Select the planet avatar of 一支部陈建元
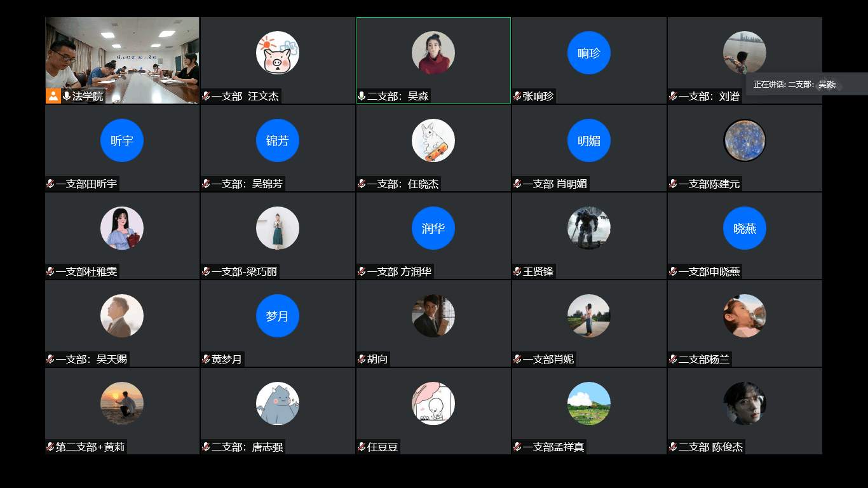 (744, 140)
